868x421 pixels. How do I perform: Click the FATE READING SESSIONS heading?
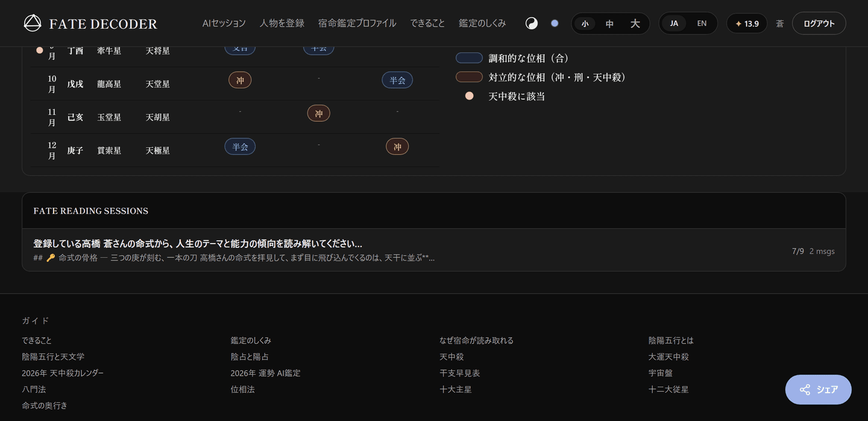tap(91, 211)
